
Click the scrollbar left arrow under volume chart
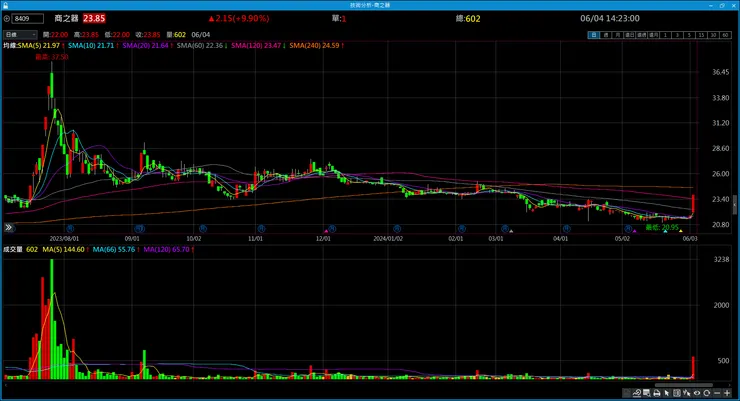pyautogui.click(x=5, y=385)
